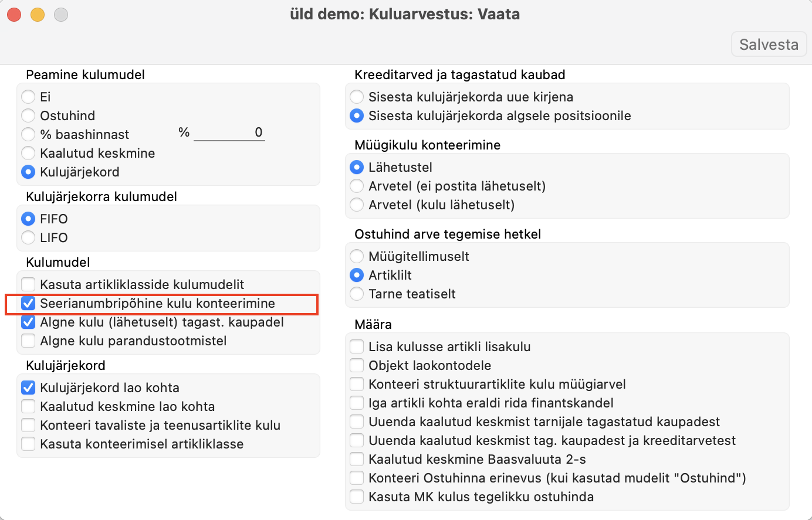Viewport: 812px width, 520px height.
Task: Check Lisa kulusse artikli lisakulu
Action: (x=357, y=346)
